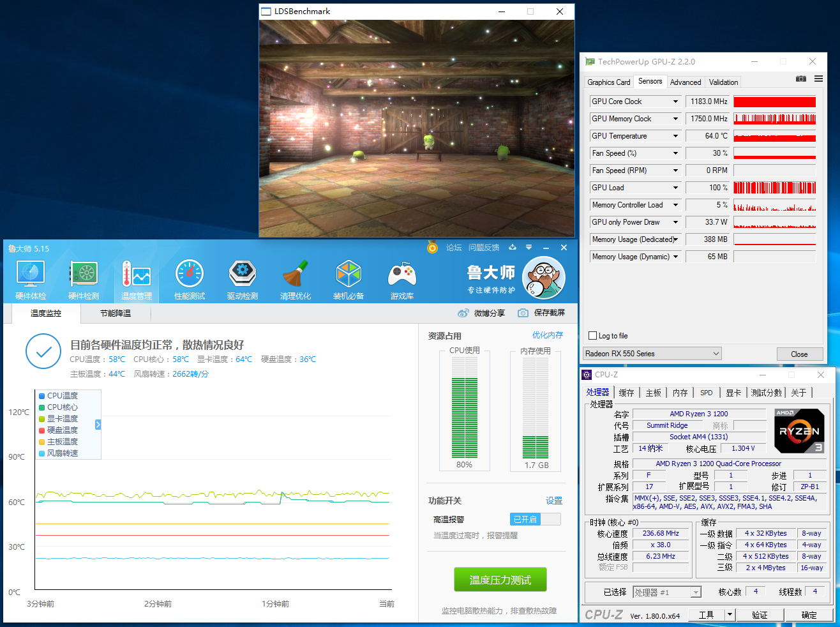
Task: Click GPU Load red sensor graph
Action: (x=774, y=188)
